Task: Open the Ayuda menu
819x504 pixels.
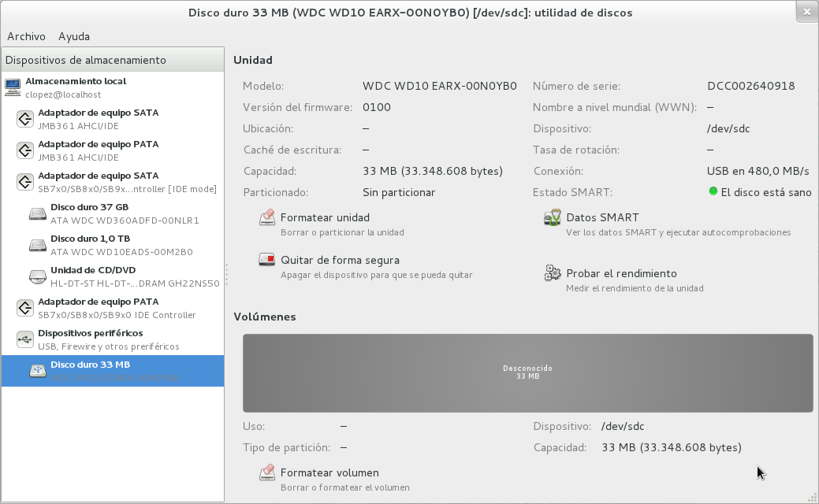Action: point(74,36)
